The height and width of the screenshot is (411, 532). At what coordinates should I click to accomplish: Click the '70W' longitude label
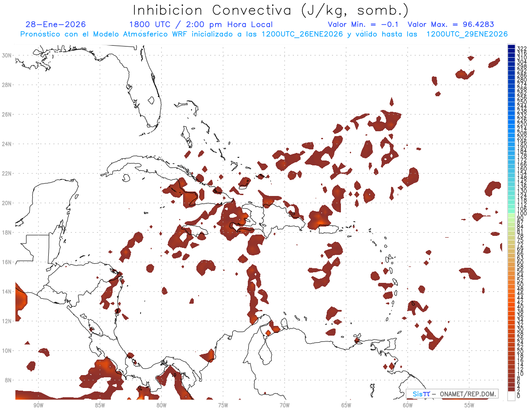pos(285,406)
